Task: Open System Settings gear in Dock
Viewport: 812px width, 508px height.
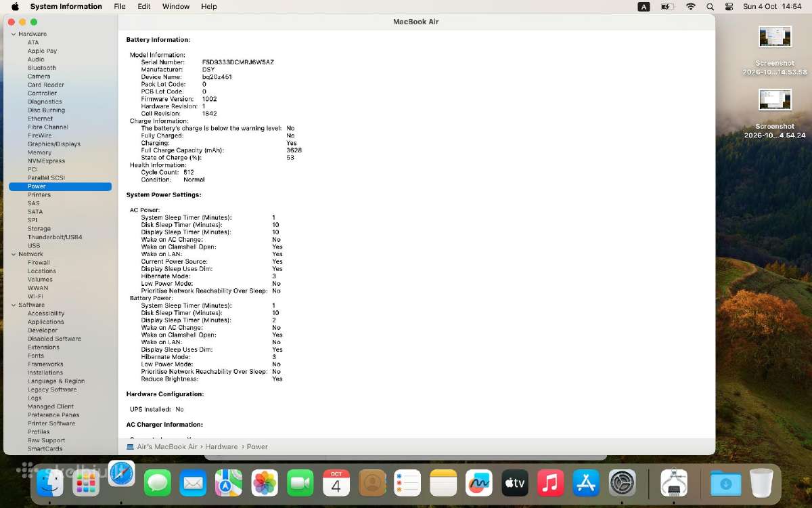Action: point(623,484)
